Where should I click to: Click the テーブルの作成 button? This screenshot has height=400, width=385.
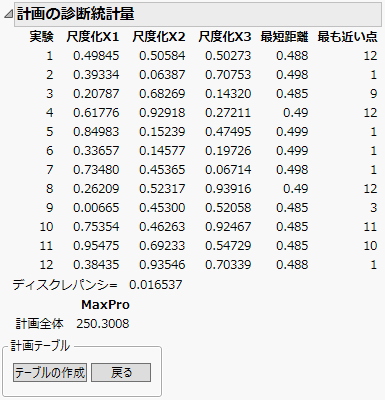click(x=50, y=372)
